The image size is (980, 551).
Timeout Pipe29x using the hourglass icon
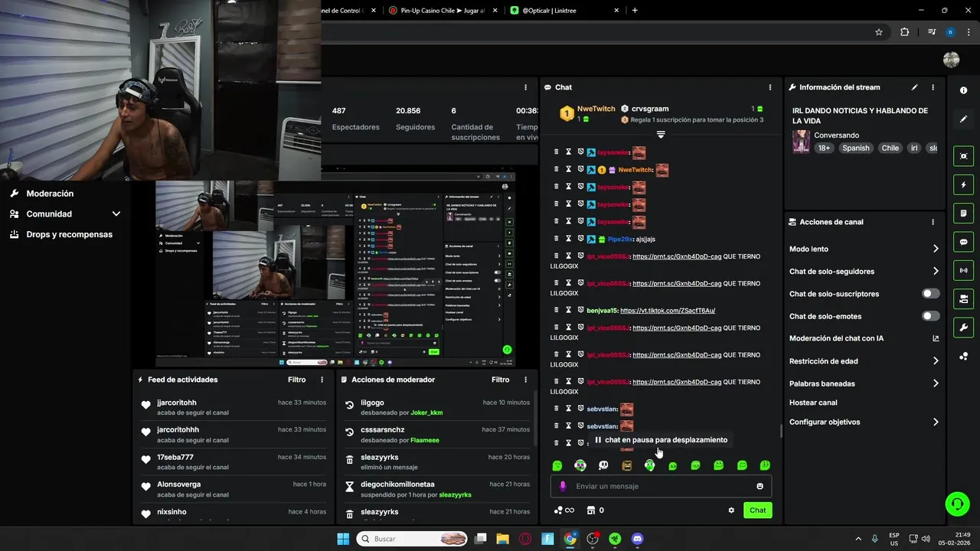tap(569, 240)
